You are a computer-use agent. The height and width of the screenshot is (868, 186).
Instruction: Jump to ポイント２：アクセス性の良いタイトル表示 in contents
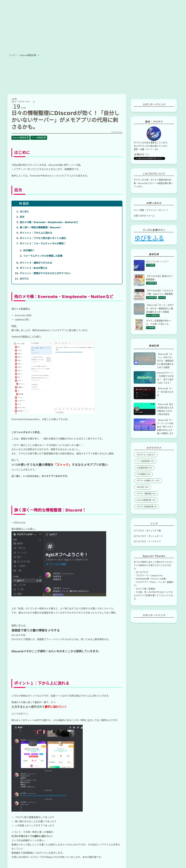pos(43,238)
